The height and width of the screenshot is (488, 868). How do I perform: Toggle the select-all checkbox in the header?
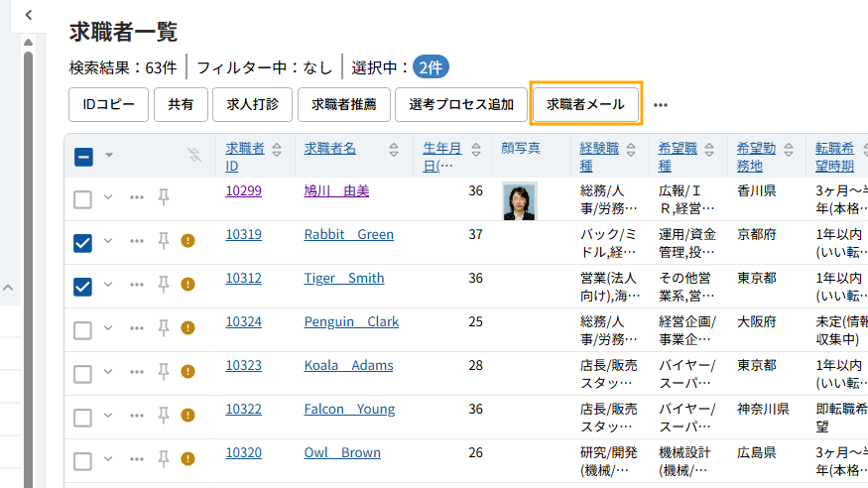[x=83, y=156]
